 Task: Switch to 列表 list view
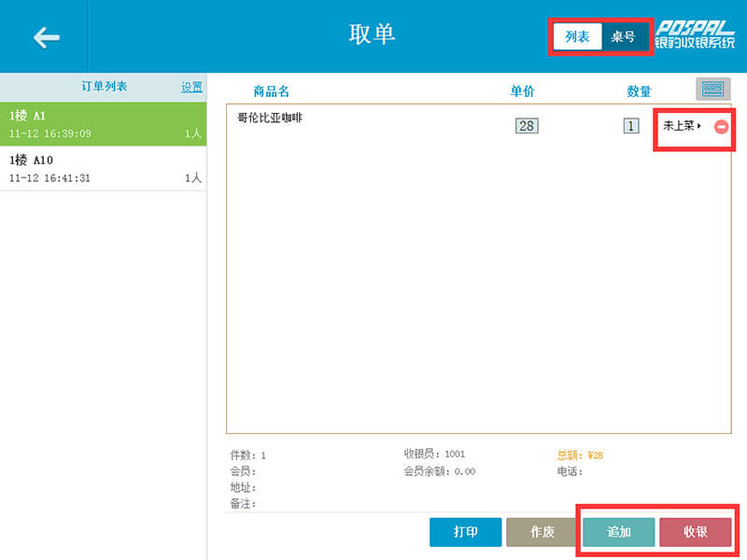(x=577, y=37)
